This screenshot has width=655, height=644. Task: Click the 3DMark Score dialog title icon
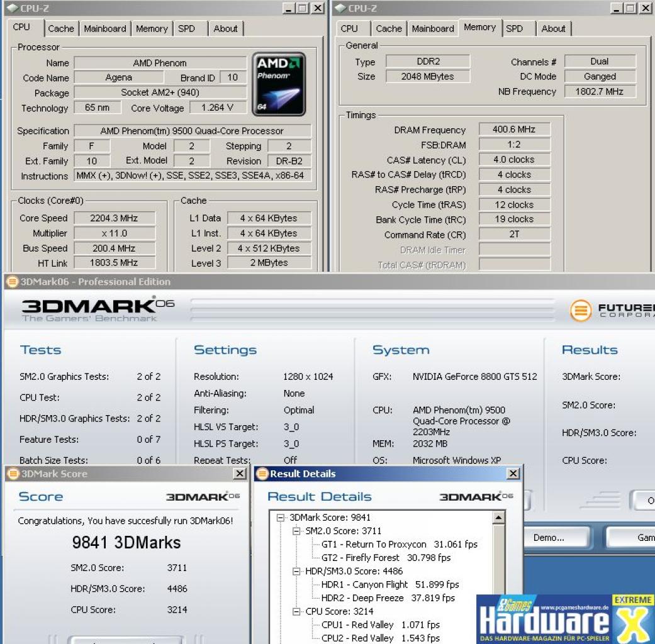[x=13, y=474]
